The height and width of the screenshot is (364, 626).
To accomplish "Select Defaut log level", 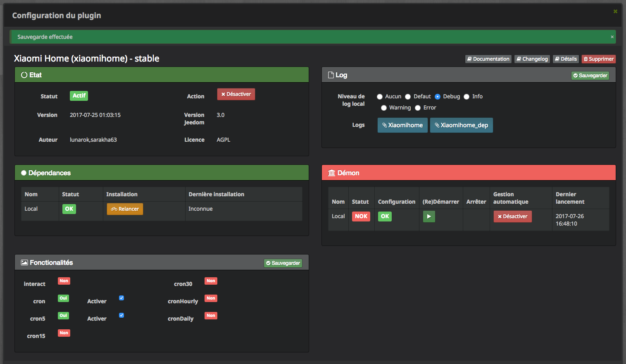I will click(408, 97).
